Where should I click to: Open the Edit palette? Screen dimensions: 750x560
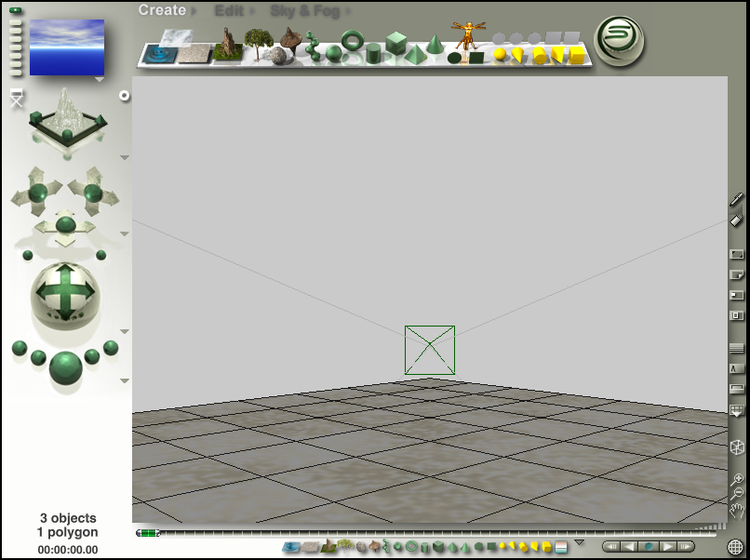tap(229, 10)
